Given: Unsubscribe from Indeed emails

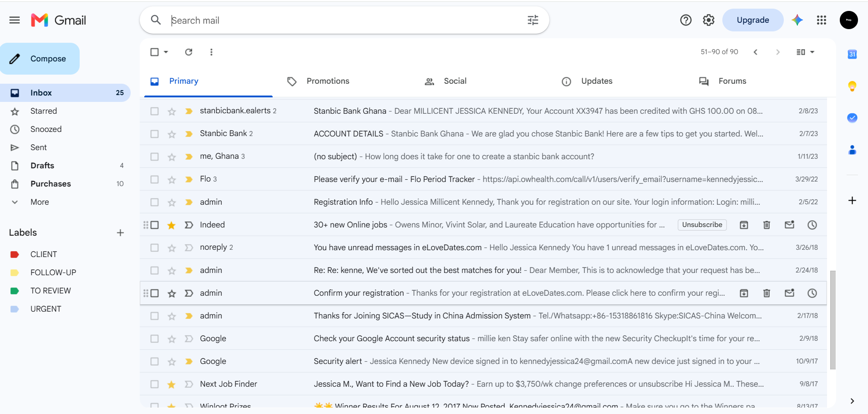Looking at the screenshot, I should tap(702, 225).
